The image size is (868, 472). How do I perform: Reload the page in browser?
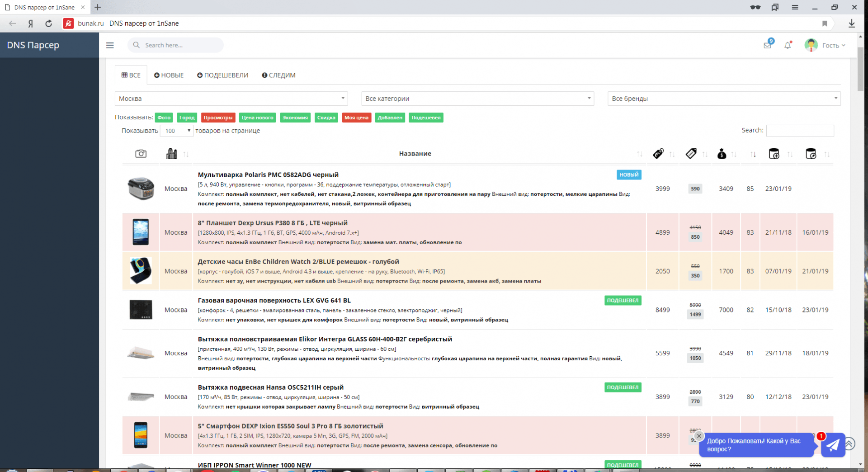point(48,24)
